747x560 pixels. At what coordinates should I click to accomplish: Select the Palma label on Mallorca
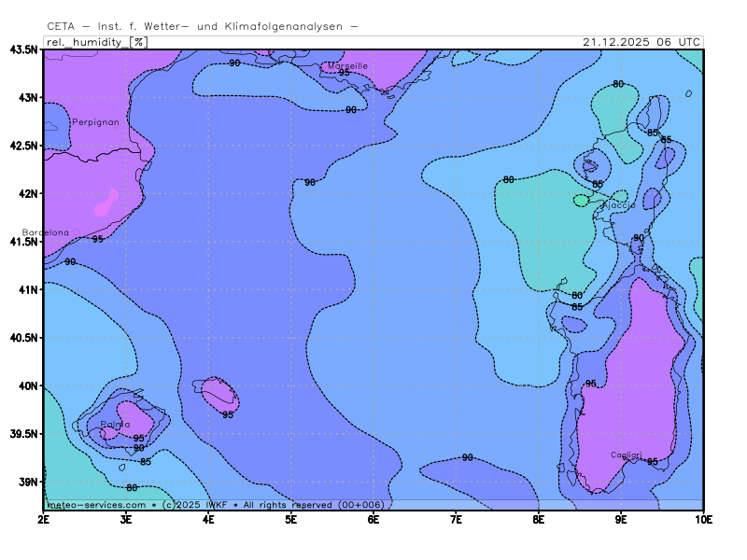[x=116, y=425]
